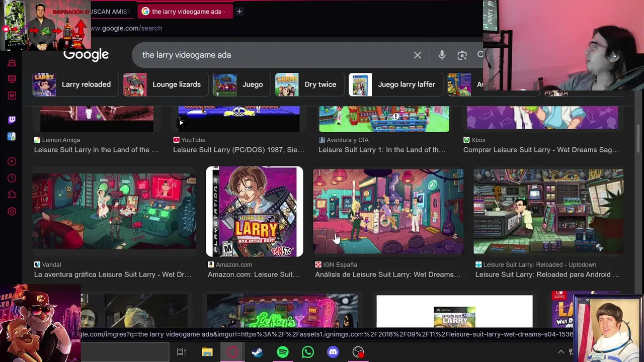Open Spotify from the taskbar
The height and width of the screenshot is (362, 644).
tap(283, 352)
